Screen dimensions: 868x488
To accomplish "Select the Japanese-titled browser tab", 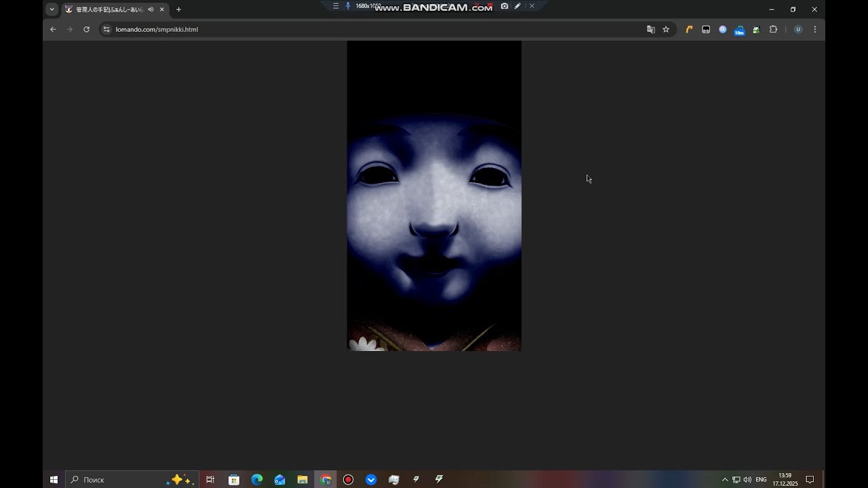I will coord(108,9).
